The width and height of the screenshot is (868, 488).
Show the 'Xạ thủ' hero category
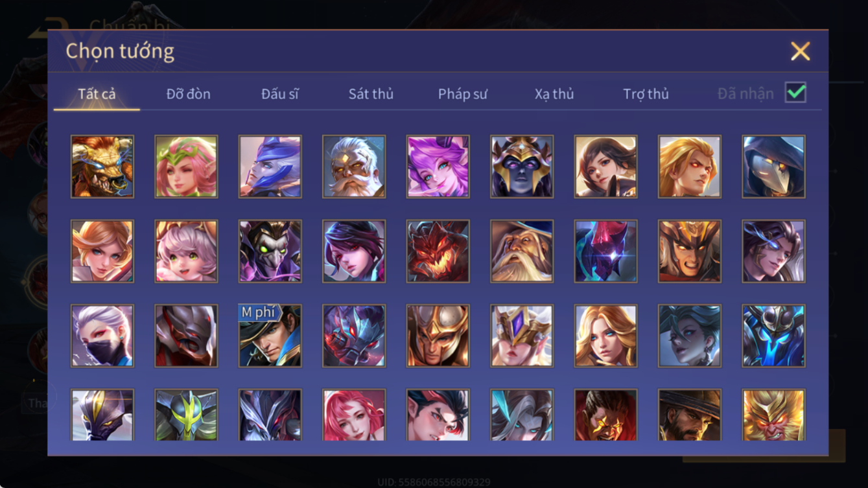[x=554, y=94]
